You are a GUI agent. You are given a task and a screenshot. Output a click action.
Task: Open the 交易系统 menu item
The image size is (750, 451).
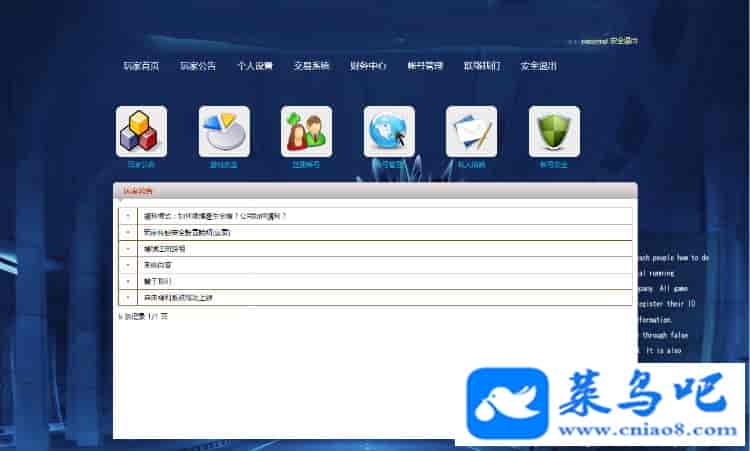coord(311,66)
